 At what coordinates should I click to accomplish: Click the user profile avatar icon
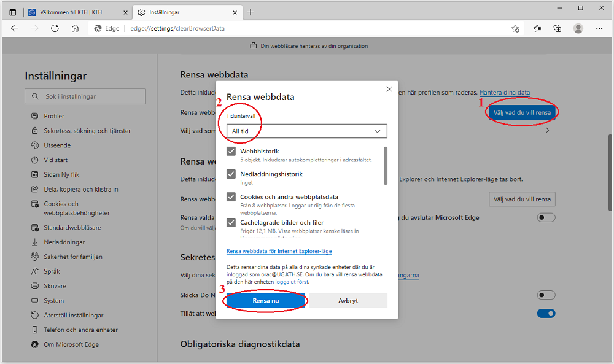coord(578,28)
